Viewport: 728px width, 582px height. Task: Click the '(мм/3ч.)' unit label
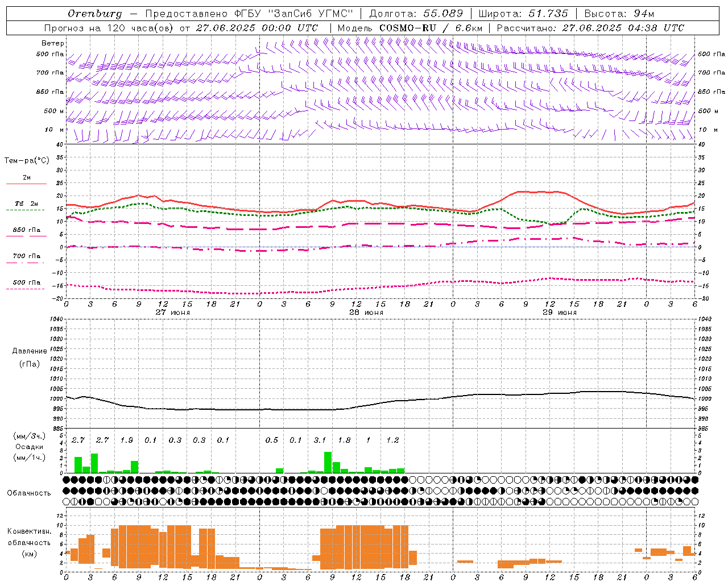point(29,436)
